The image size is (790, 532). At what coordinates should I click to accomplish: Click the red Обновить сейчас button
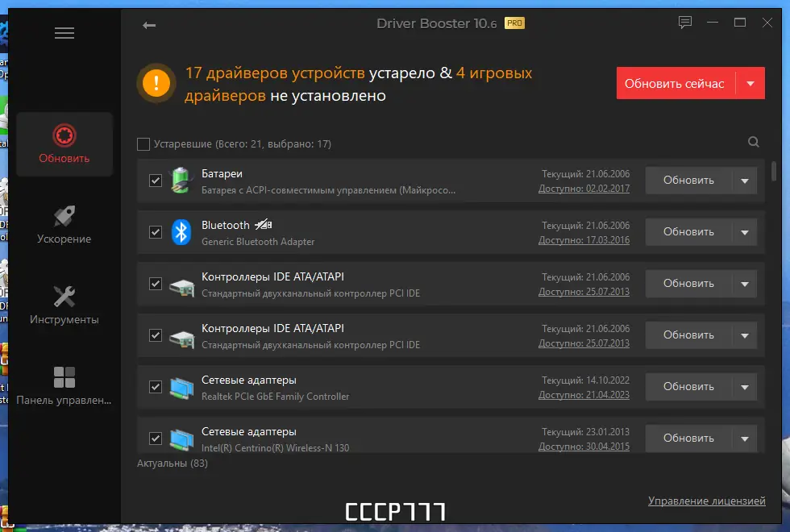pos(676,84)
